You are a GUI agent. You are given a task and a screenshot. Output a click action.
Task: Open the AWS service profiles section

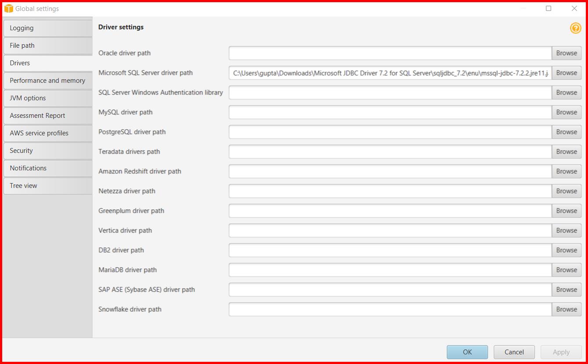click(47, 133)
